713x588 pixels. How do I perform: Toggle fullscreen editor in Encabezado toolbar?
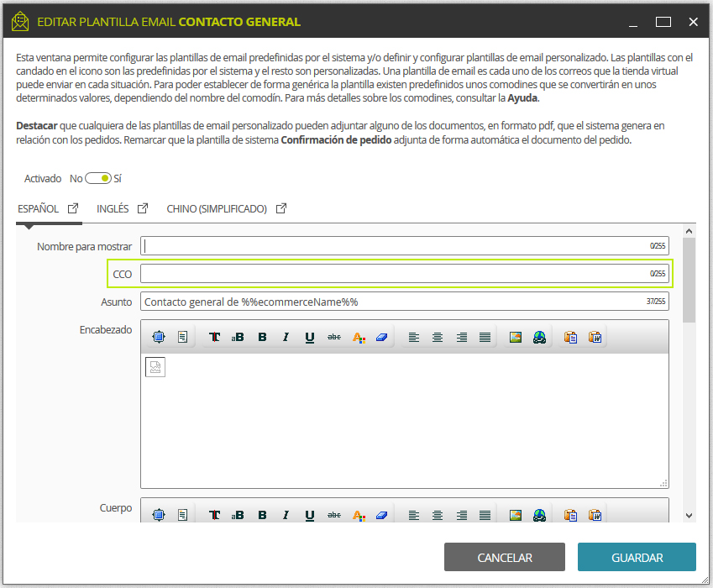point(158,337)
